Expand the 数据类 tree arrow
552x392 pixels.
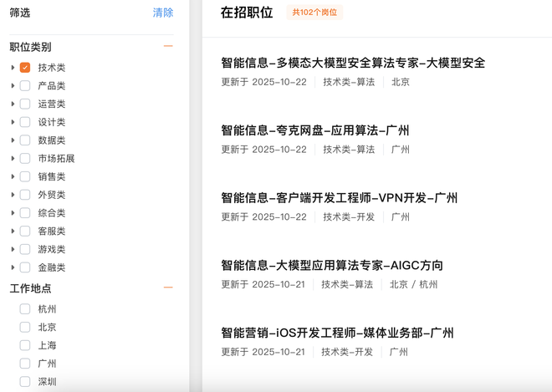pos(13,140)
